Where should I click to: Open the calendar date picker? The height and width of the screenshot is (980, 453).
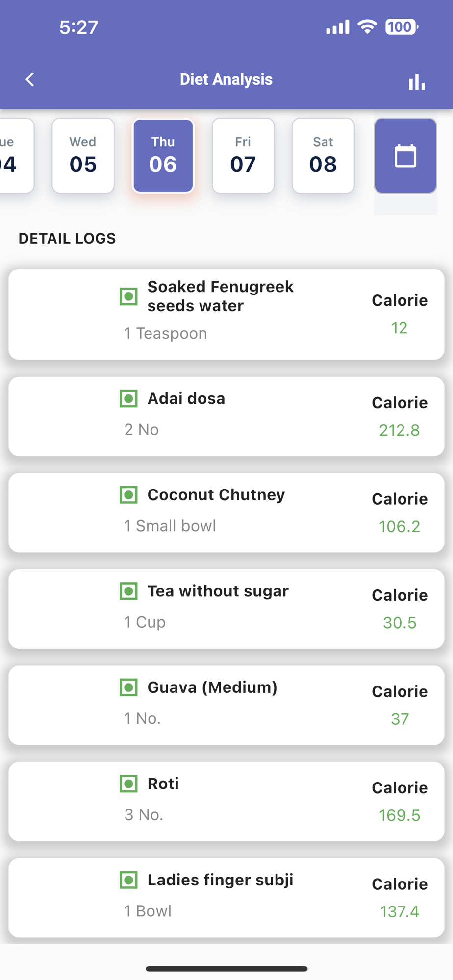point(405,156)
